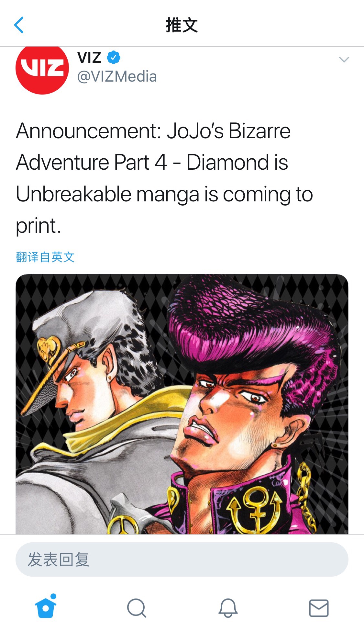
Task: Tap the blue verified badge beside VIZ
Action: [114, 57]
